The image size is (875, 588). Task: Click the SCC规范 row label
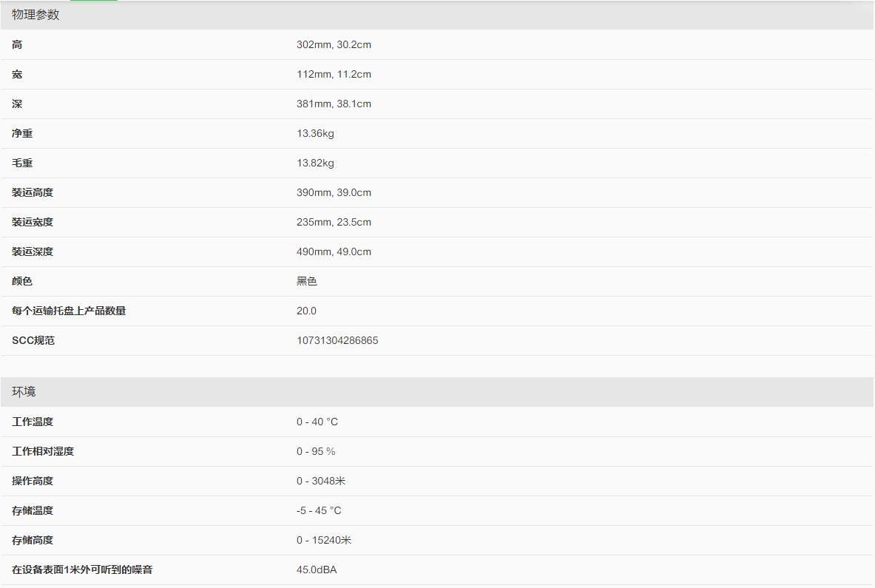pos(33,340)
